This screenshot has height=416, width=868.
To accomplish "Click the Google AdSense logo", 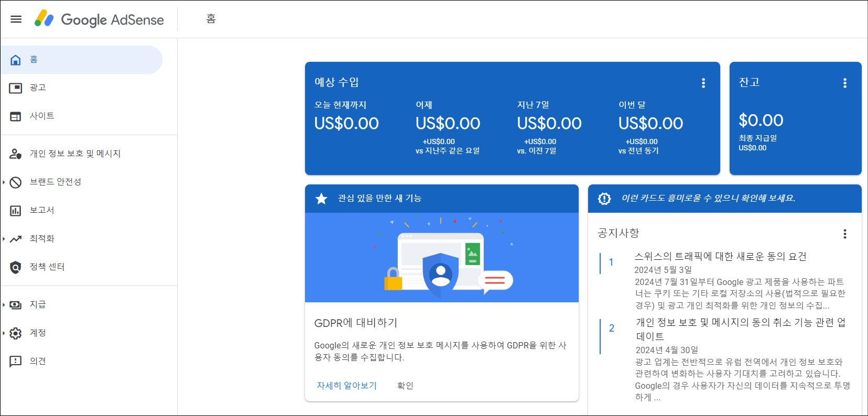I will (99, 19).
